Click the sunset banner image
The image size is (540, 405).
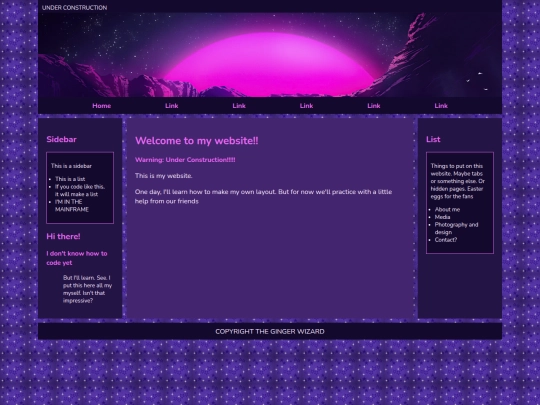click(x=270, y=55)
